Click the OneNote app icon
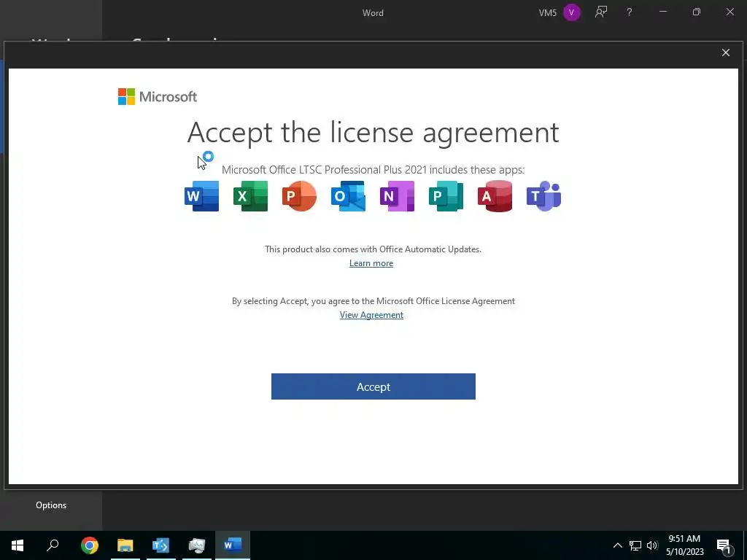 click(397, 195)
